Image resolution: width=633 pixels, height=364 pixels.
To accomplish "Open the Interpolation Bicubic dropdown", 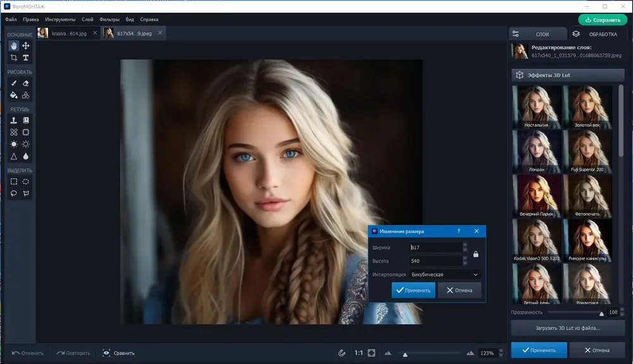I will coord(444,274).
